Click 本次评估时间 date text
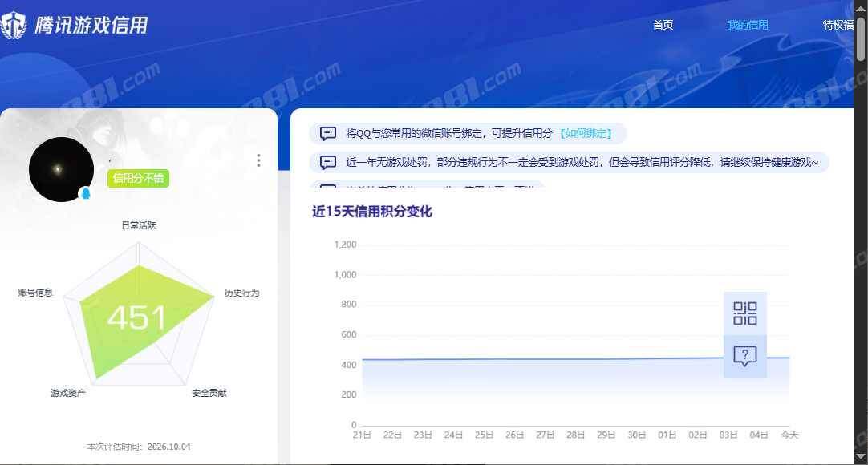Screen dimensions: 868x465 [x=139, y=447]
